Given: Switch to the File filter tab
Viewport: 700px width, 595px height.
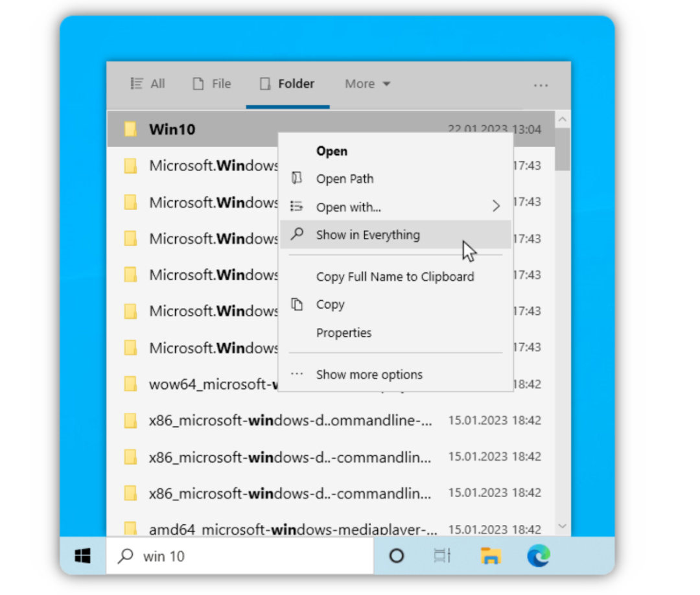Looking at the screenshot, I should click(x=211, y=84).
